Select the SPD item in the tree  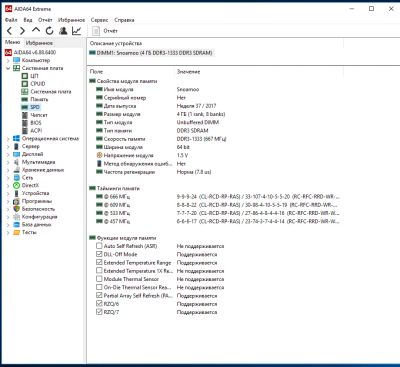pos(35,107)
